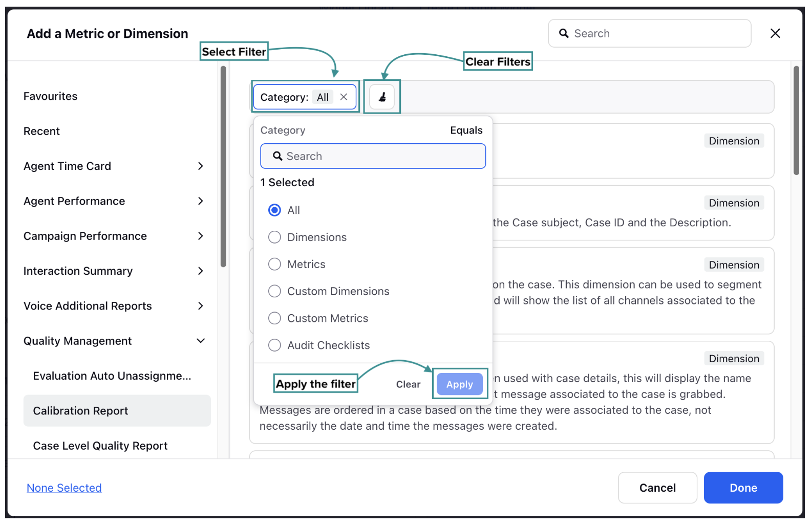812x527 pixels.
Task: Apply the category filter
Action: point(460,384)
